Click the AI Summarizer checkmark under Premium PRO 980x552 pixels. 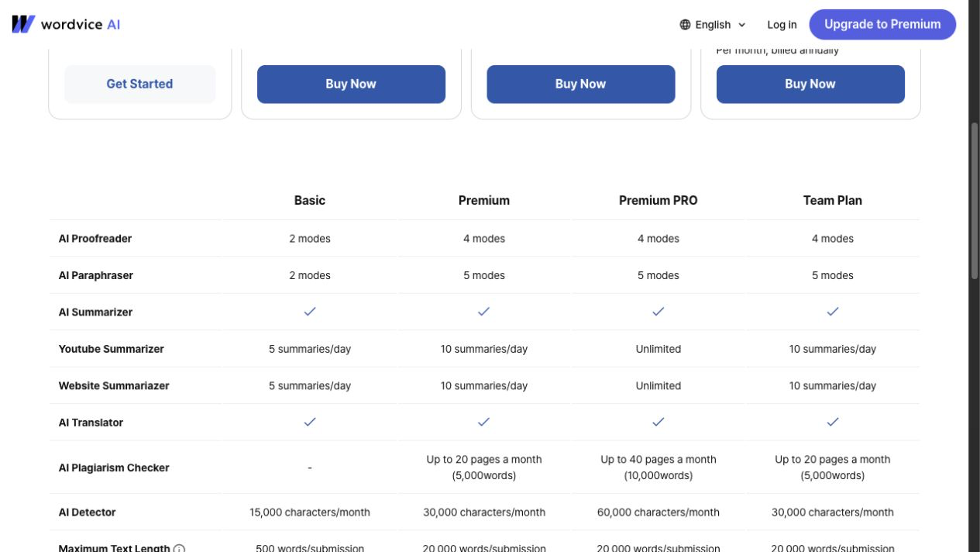(x=658, y=312)
